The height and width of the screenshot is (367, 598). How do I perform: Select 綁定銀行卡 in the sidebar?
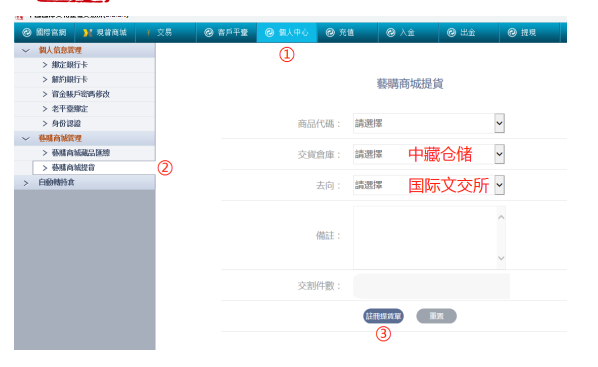69,65
